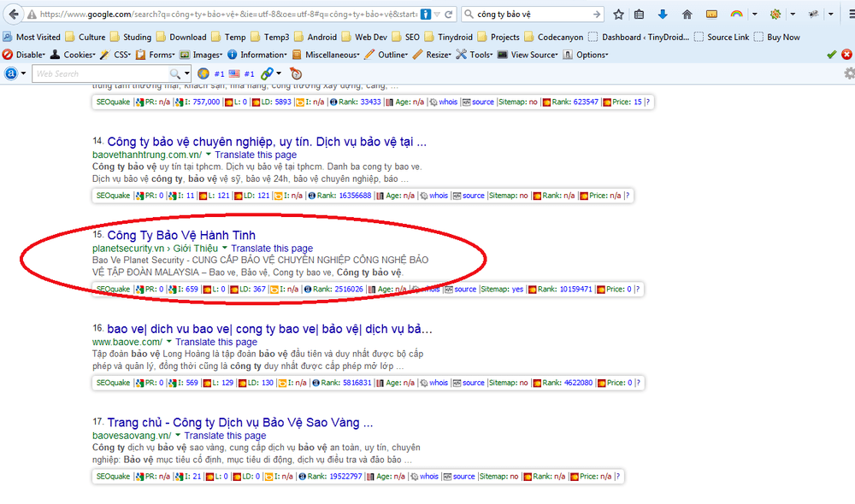Viewport: 855px width, 504px height.
Task: Open the Resize developer menu
Action: (432, 55)
